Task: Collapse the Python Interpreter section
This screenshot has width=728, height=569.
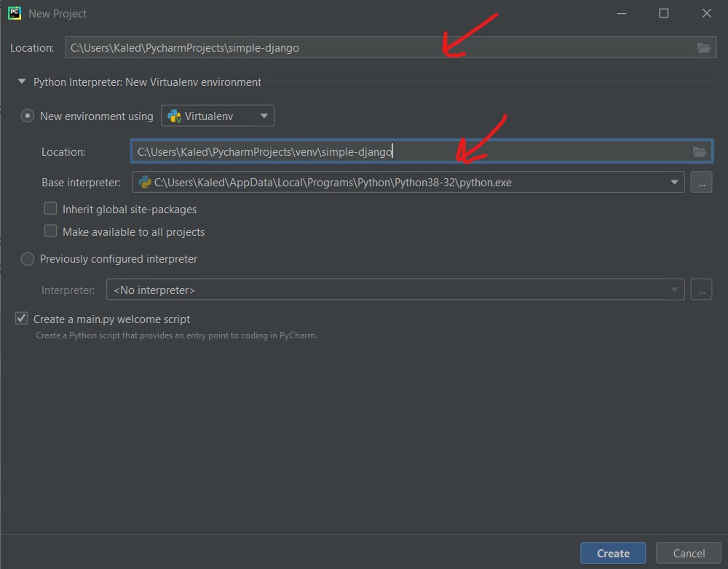Action: [21, 81]
